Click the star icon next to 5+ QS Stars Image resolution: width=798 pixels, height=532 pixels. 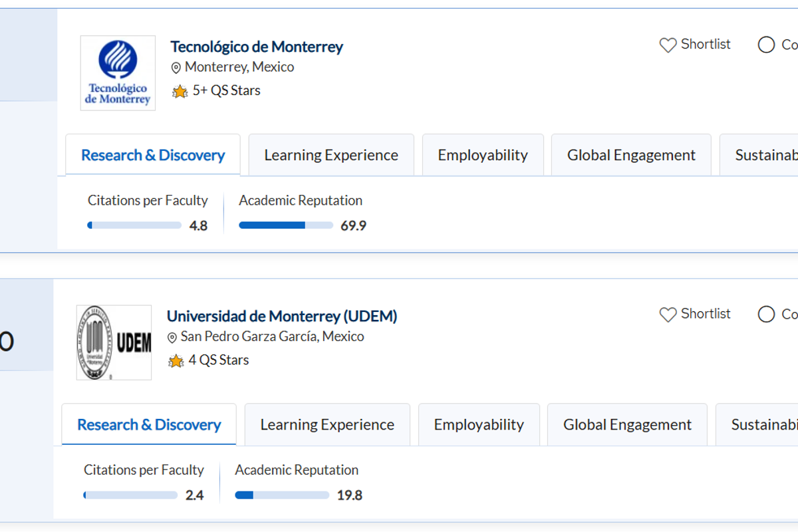(179, 91)
